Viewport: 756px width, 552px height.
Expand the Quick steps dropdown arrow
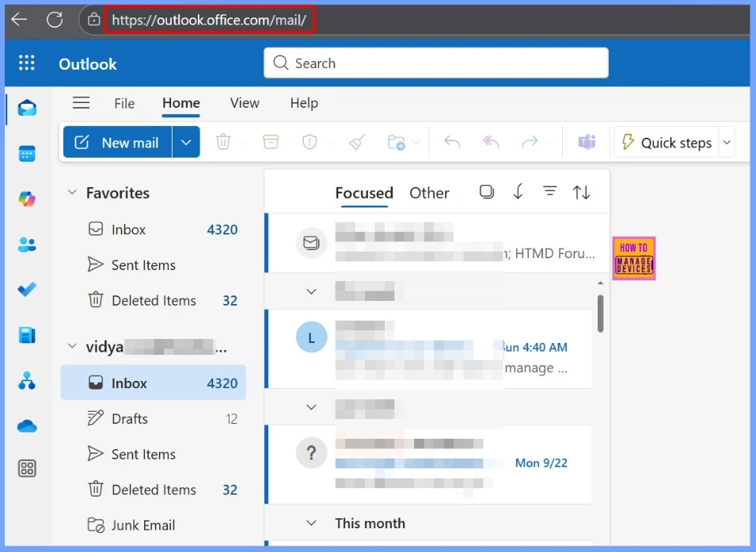(x=727, y=142)
